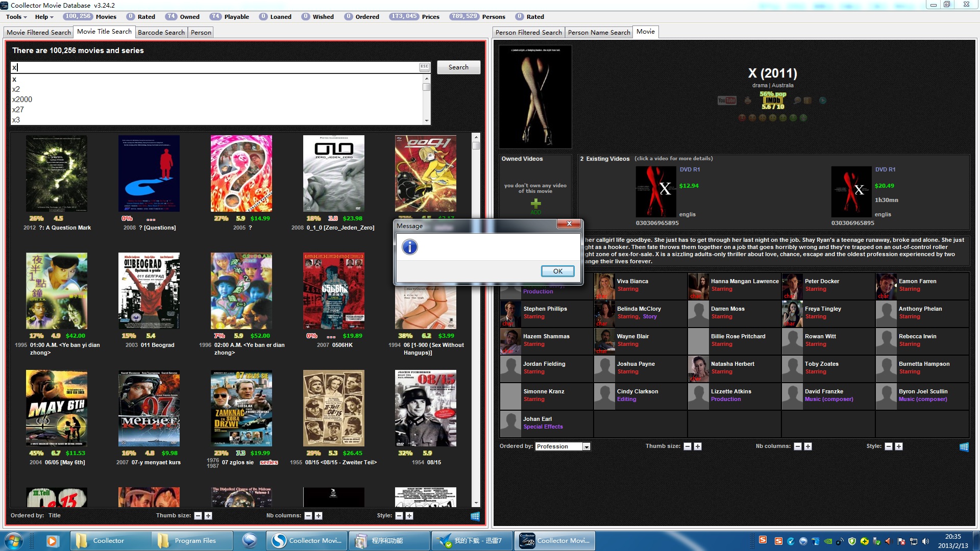Open person Johan Earl Special Effects

point(546,423)
